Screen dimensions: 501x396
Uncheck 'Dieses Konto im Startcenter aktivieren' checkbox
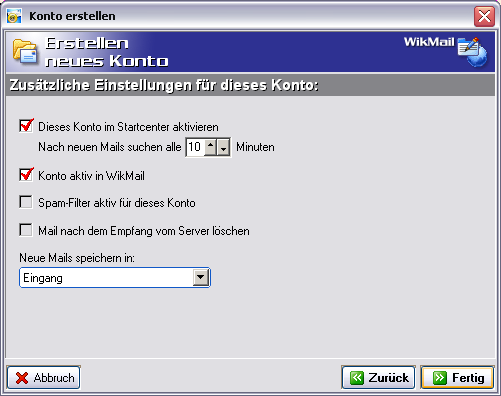26,126
